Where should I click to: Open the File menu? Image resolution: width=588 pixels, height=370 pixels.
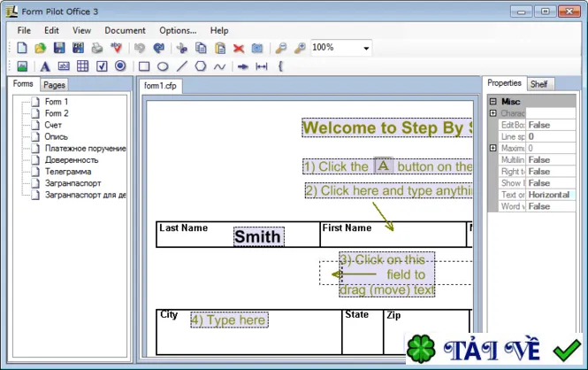[24, 30]
